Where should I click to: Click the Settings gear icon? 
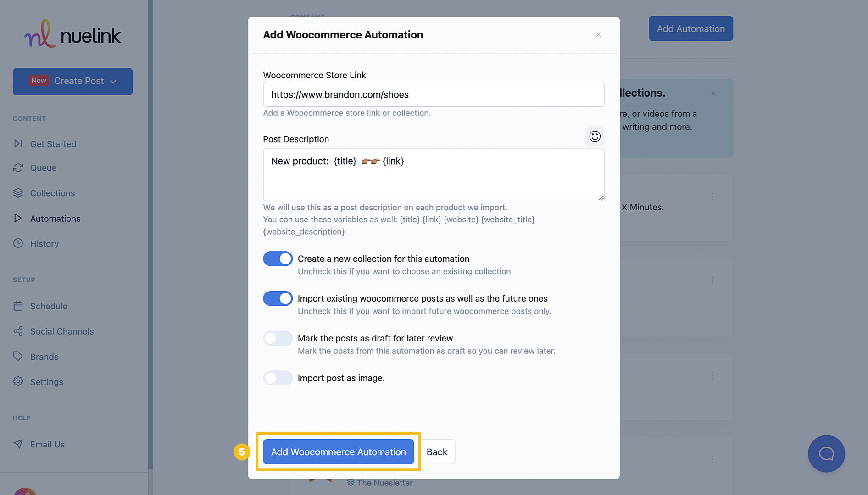click(18, 381)
